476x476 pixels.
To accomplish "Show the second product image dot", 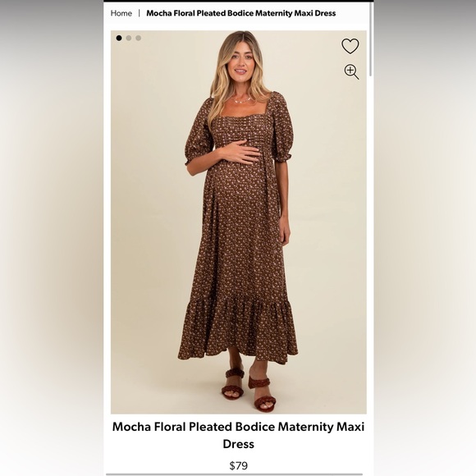I will click(x=129, y=38).
